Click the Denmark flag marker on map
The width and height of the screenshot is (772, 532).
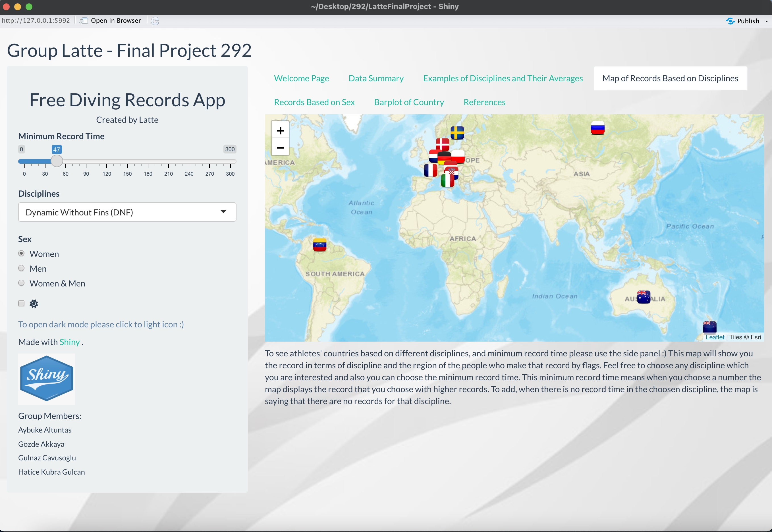(x=442, y=145)
